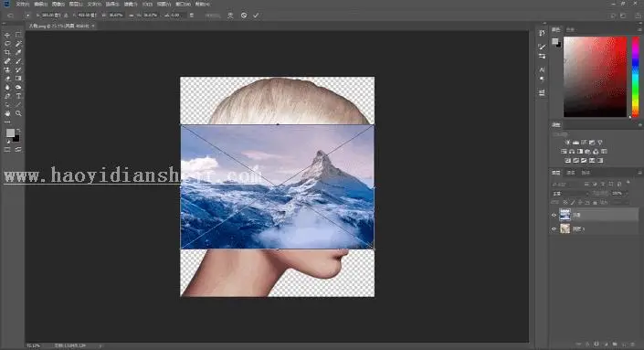Select the Clone Stamp tool
The height and width of the screenshot is (350, 644).
pos(7,69)
